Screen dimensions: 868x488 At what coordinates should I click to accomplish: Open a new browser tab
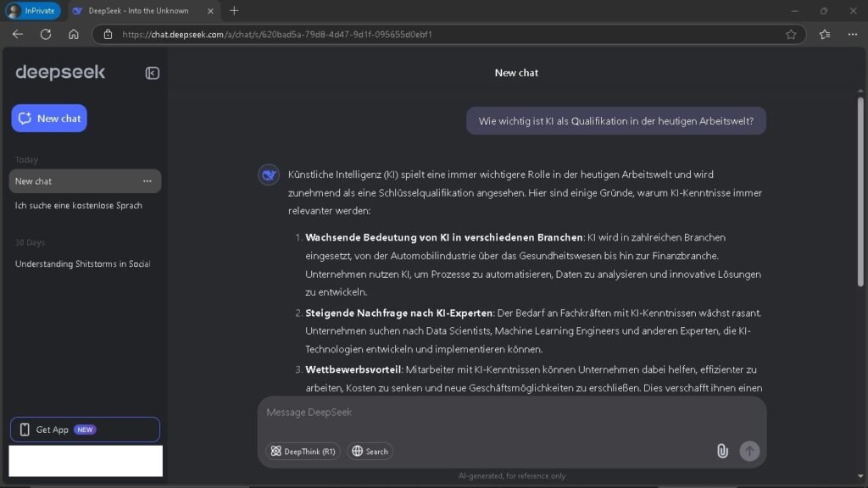(x=233, y=11)
